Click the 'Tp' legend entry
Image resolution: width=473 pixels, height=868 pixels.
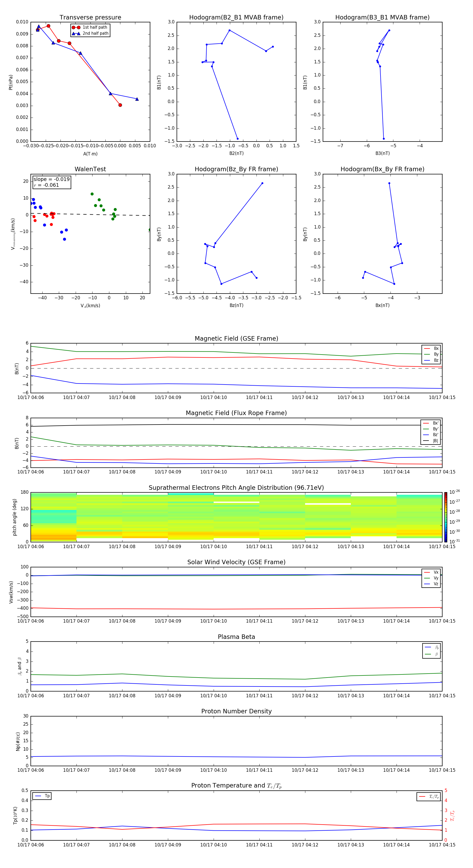(x=42, y=796)
